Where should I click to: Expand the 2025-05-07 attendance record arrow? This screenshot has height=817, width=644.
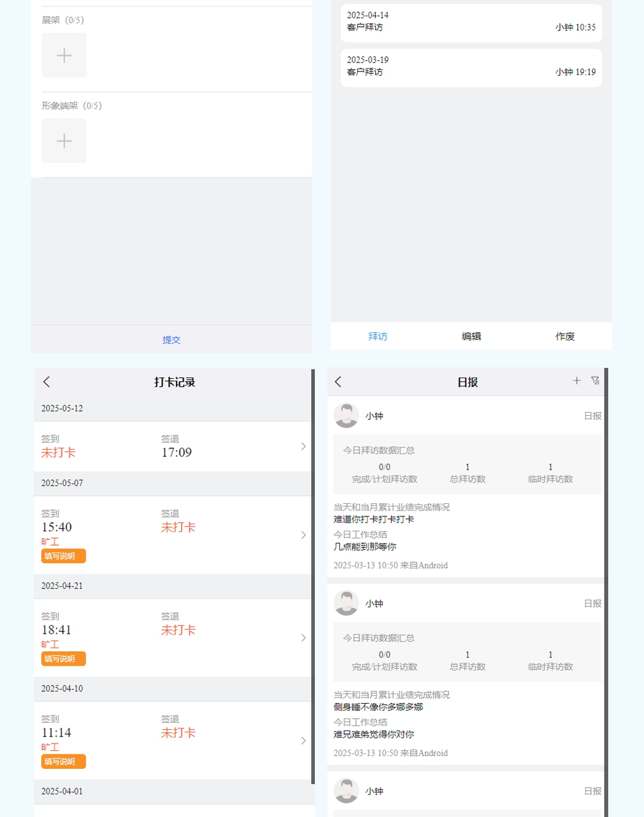point(303,535)
